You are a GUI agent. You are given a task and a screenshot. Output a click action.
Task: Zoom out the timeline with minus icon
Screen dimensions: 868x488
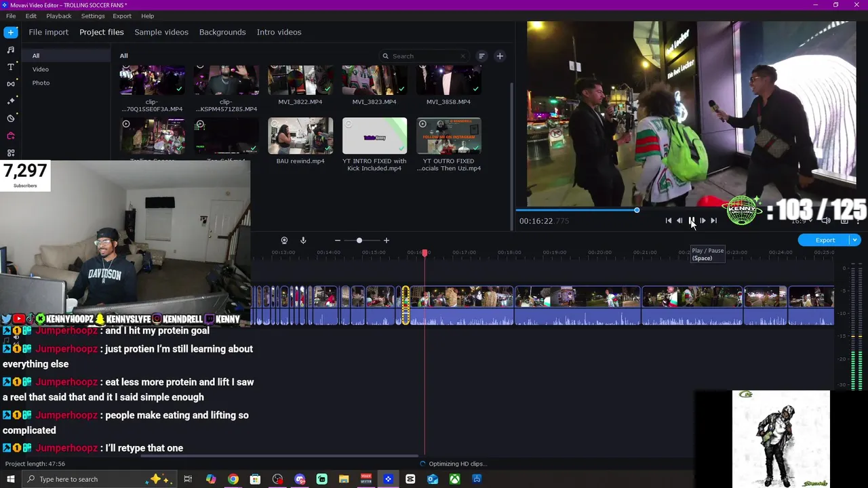[x=338, y=241]
